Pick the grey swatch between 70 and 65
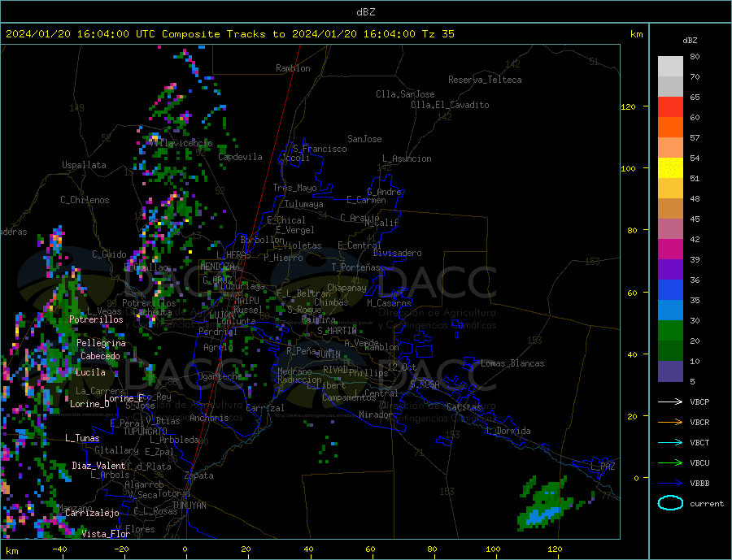The width and height of the screenshot is (732, 560). tap(670, 87)
